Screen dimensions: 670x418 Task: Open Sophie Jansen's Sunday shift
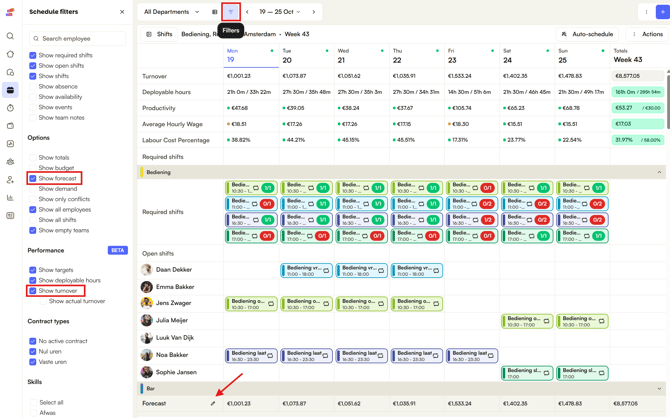click(x=582, y=373)
